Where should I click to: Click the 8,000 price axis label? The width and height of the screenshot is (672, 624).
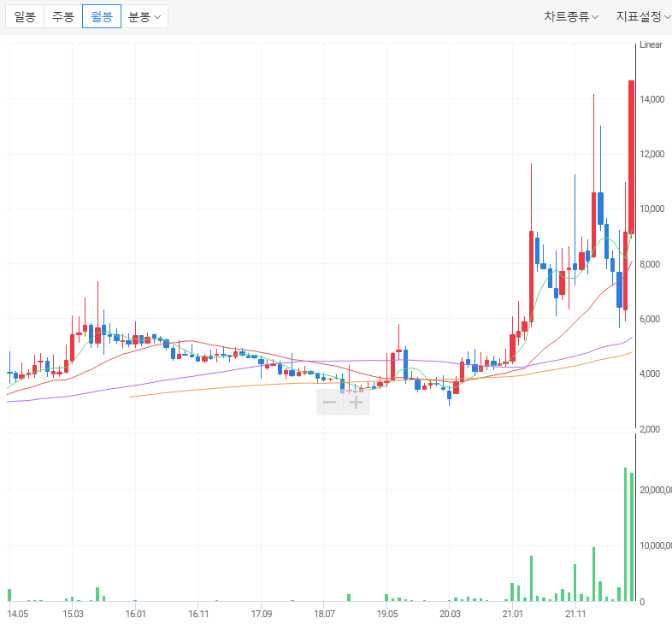click(650, 264)
